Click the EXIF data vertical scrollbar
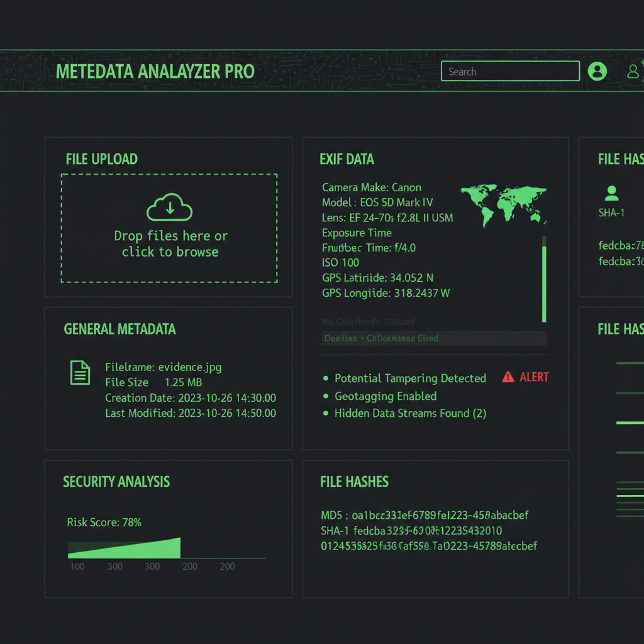Image resolution: width=644 pixels, height=644 pixels. (x=544, y=280)
